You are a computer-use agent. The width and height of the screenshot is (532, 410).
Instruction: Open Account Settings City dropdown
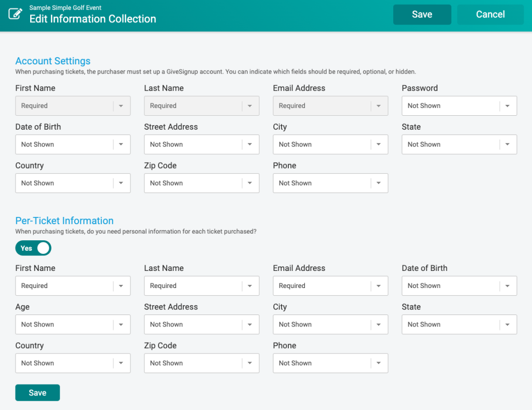click(330, 144)
